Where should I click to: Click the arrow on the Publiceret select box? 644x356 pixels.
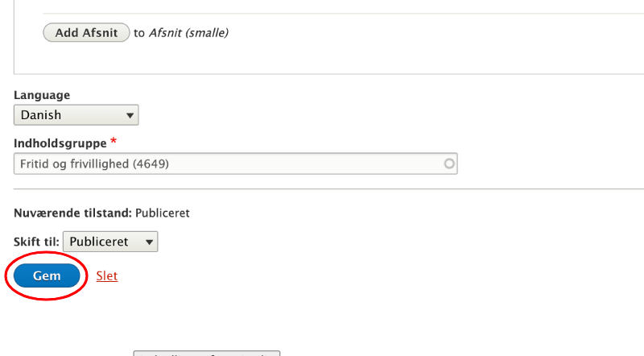coord(148,242)
